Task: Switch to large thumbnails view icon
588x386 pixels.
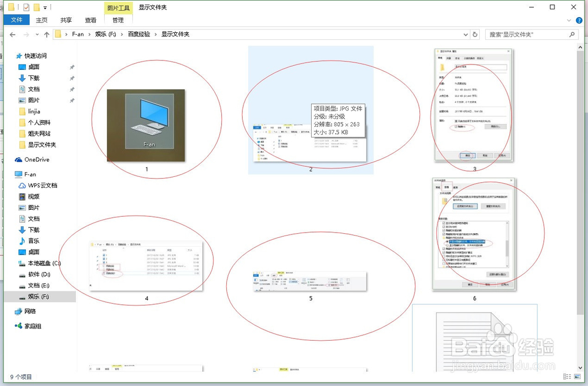Action: [577, 377]
